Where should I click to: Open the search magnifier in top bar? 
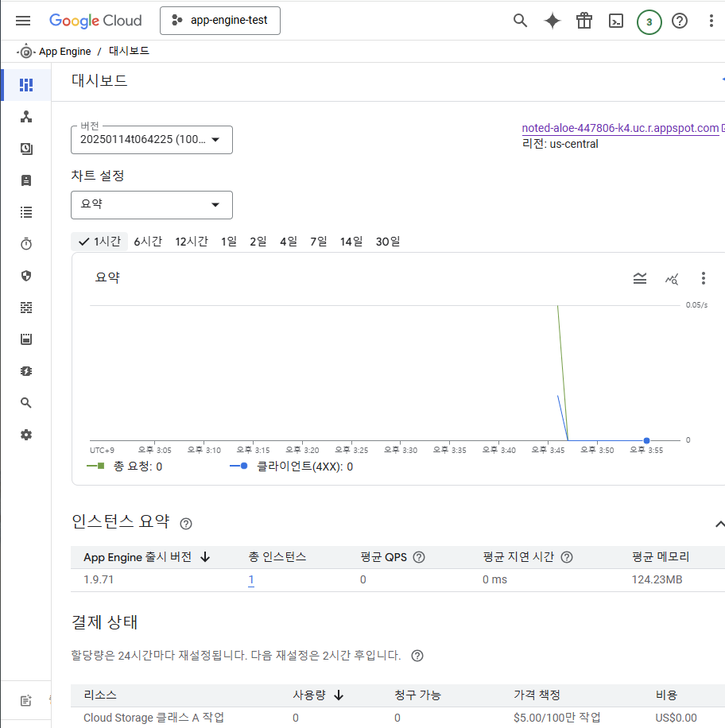(x=520, y=21)
